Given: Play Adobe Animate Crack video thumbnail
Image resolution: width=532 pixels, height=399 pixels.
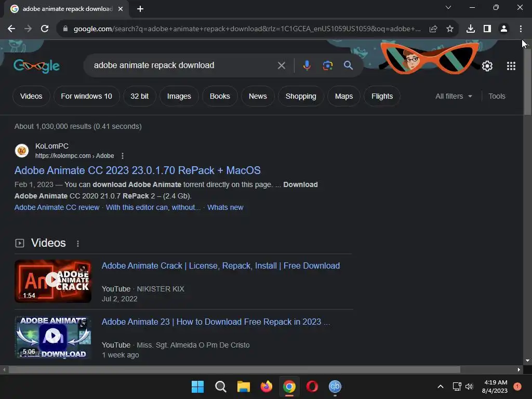Looking at the screenshot, I should (53, 281).
